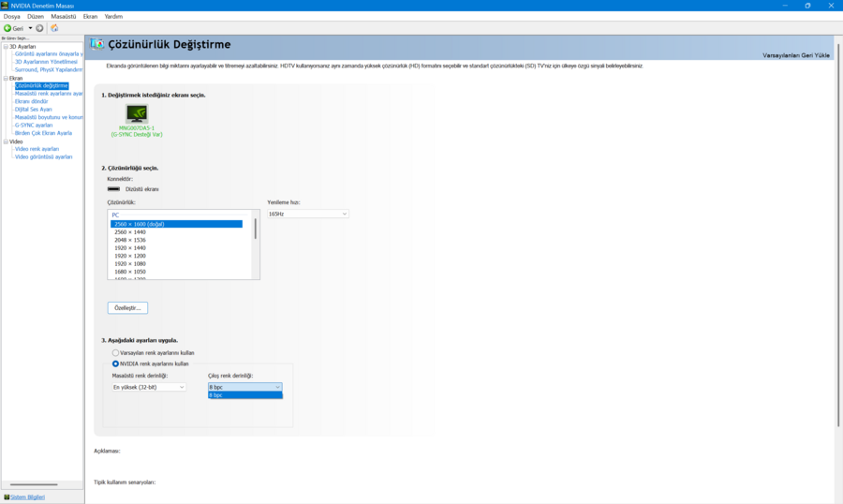Collapse the 3D Ayarları tree node
The height and width of the screenshot is (504, 843).
[x=6, y=47]
